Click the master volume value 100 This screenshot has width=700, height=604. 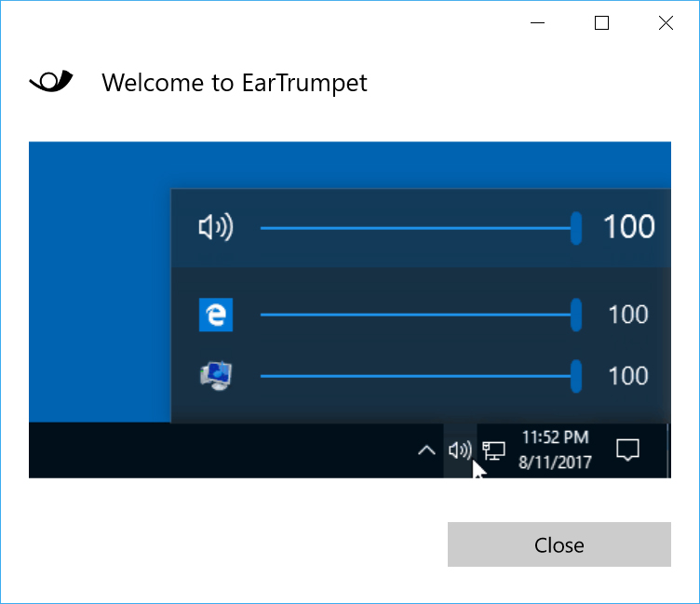coord(628,227)
